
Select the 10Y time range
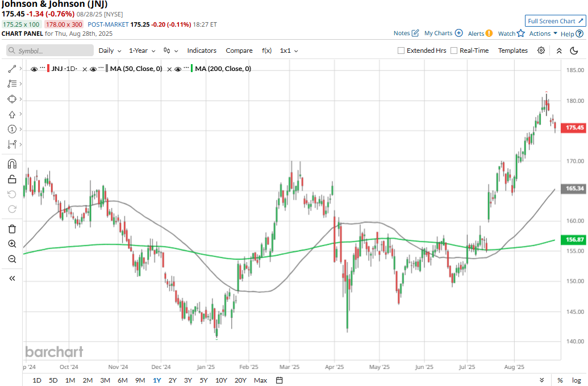point(221,380)
